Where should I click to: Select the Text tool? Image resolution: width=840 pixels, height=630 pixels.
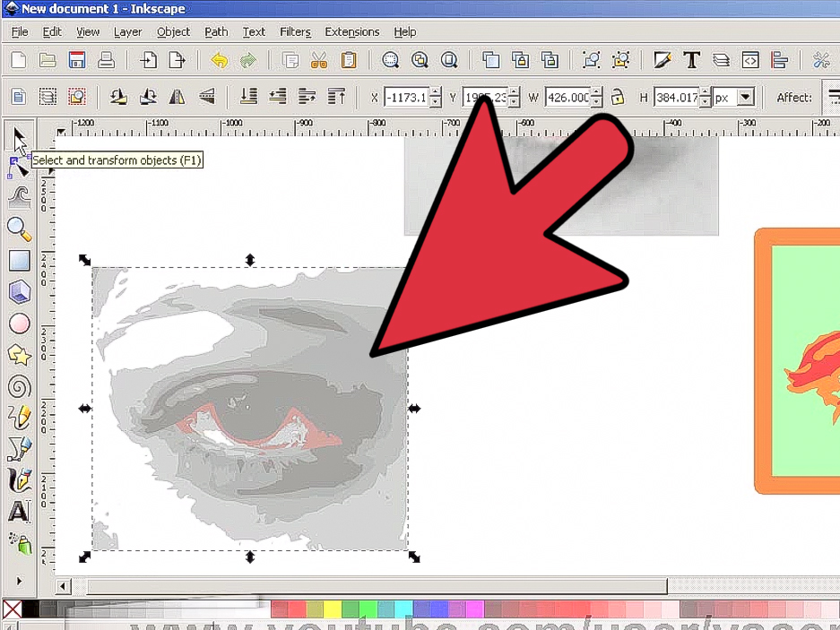click(x=20, y=512)
